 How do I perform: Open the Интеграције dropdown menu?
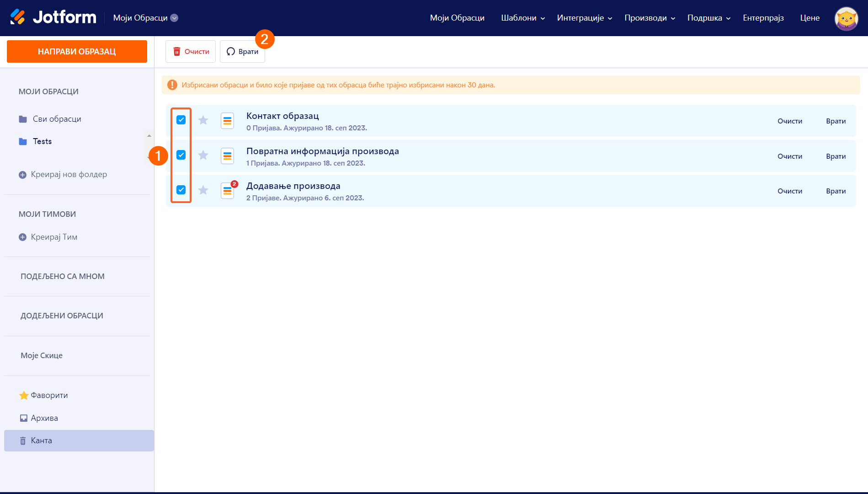(585, 18)
